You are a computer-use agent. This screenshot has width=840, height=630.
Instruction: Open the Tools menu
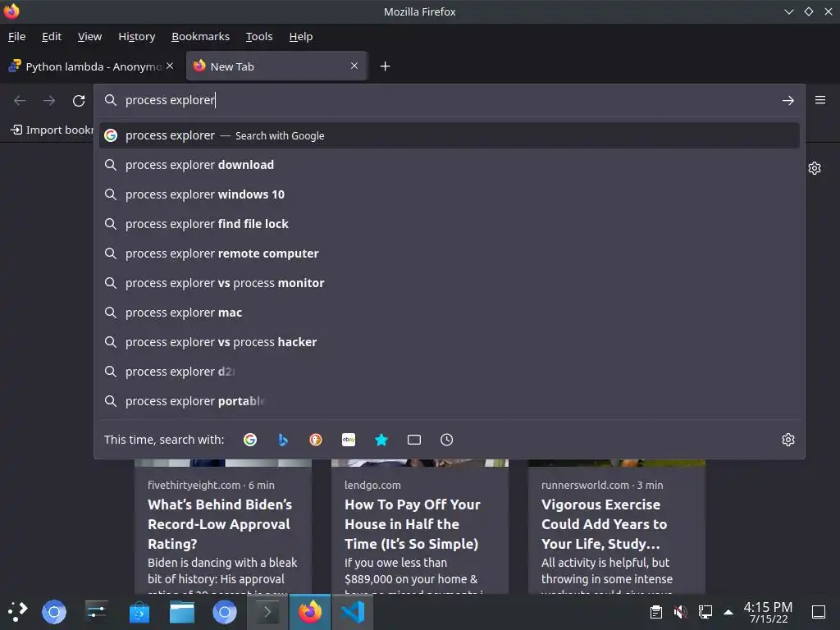[x=258, y=36]
